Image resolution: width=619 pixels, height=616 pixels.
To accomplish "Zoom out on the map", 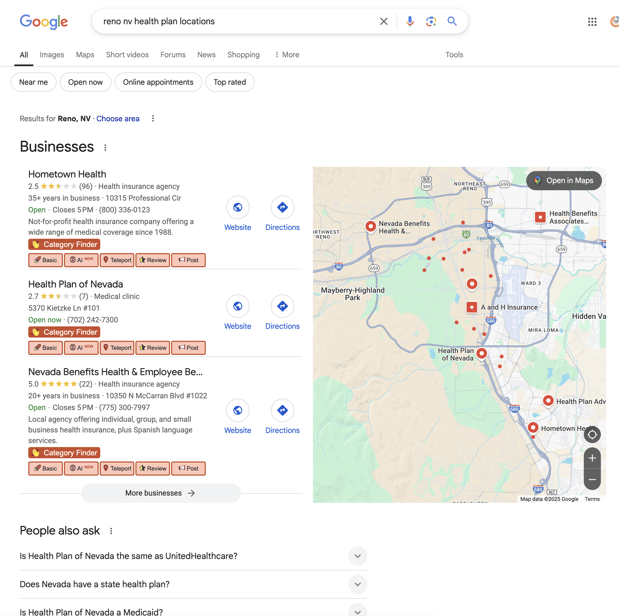I will [x=592, y=479].
